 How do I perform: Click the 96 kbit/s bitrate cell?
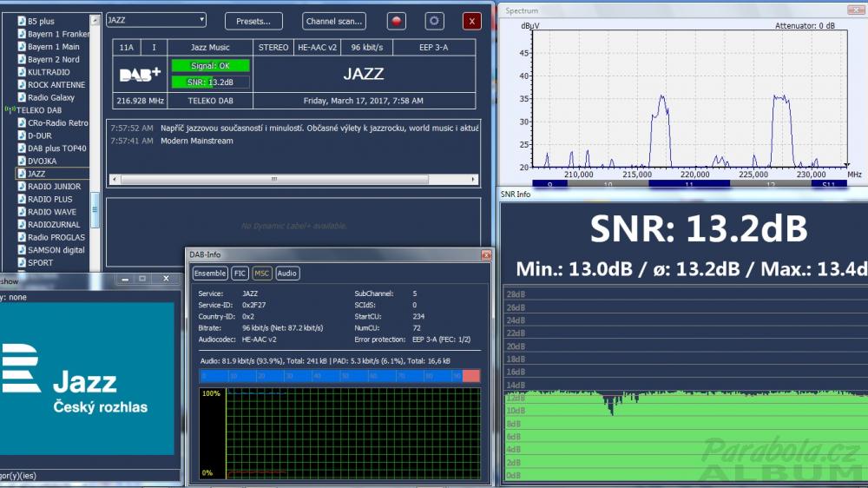(x=366, y=48)
